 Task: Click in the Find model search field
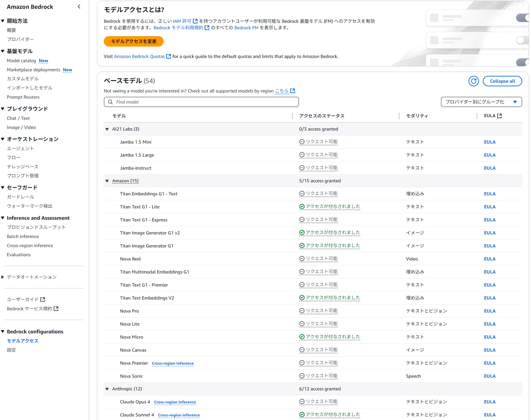(201, 102)
